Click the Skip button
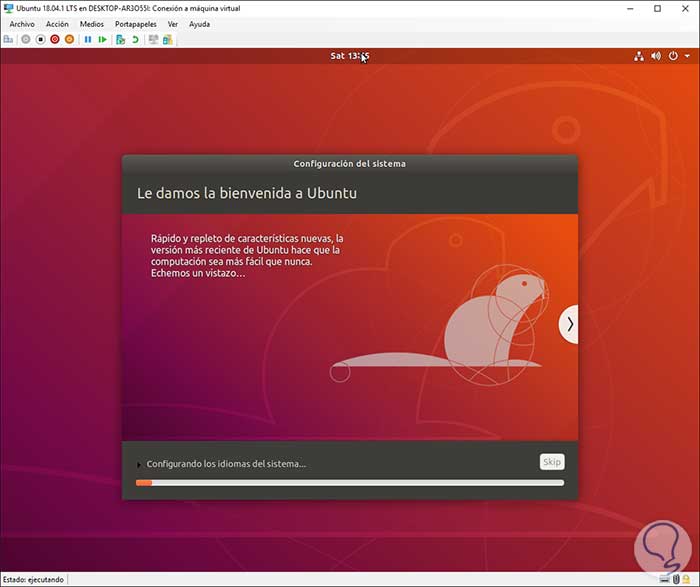 pos(552,462)
